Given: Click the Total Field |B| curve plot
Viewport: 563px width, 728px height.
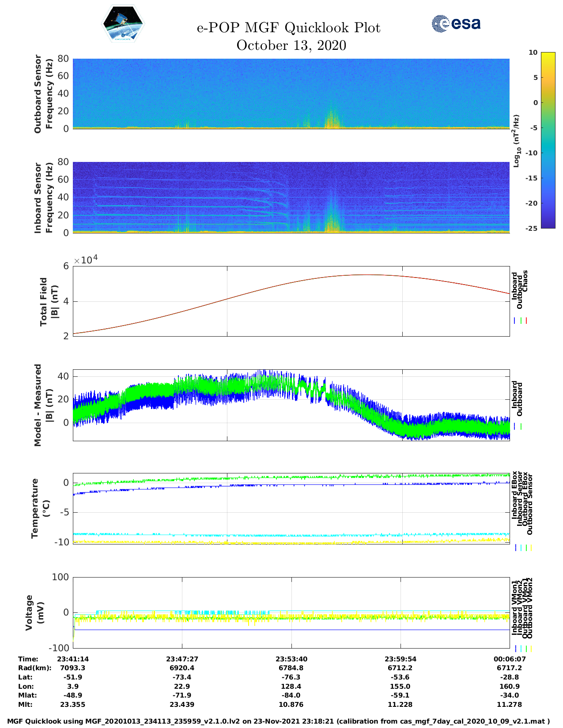Looking at the screenshot, I should pos(291,301).
